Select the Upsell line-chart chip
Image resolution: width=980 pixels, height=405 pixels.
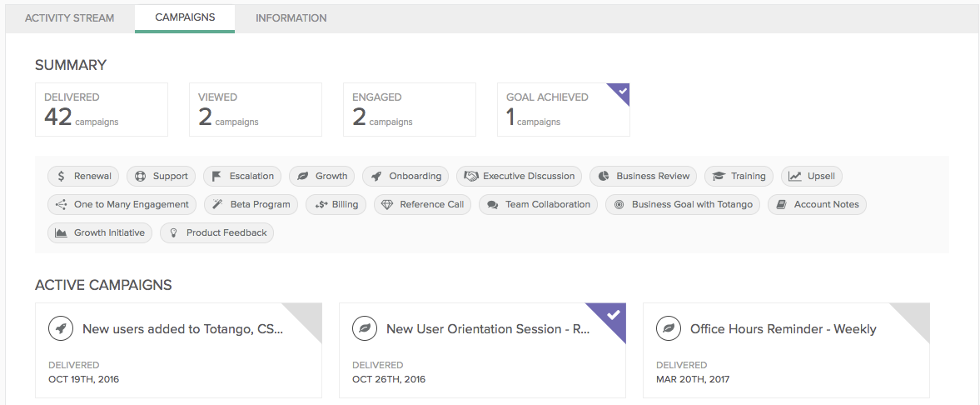812,176
